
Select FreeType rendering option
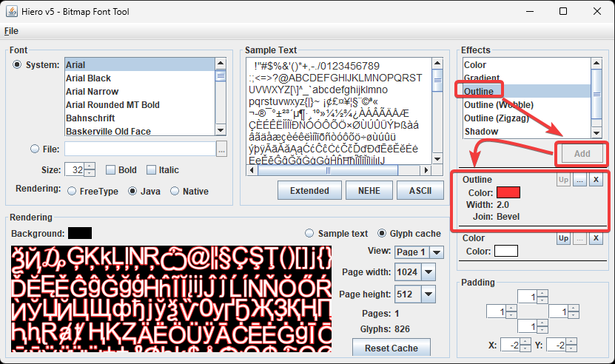pyautogui.click(x=72, y=191)
